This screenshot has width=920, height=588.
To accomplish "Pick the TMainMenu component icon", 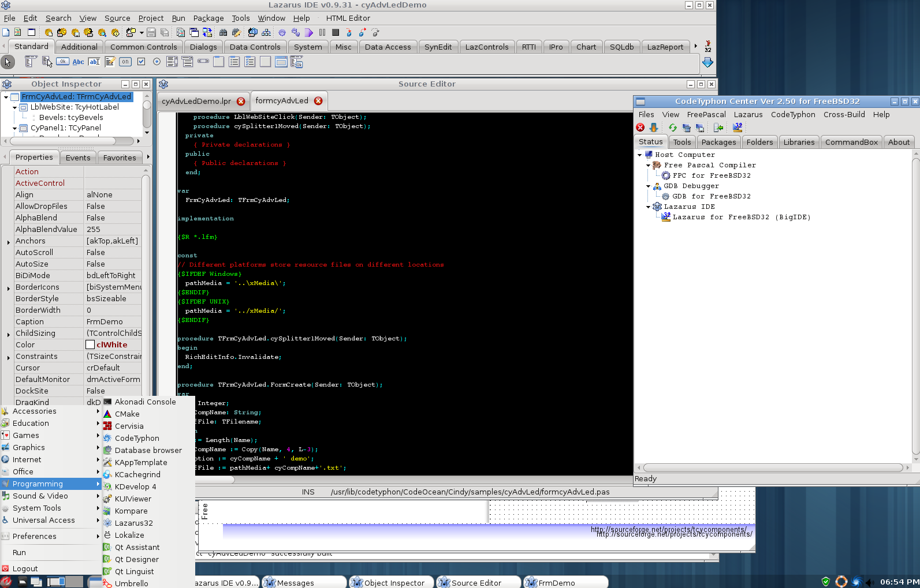I will tap(31, 62).
